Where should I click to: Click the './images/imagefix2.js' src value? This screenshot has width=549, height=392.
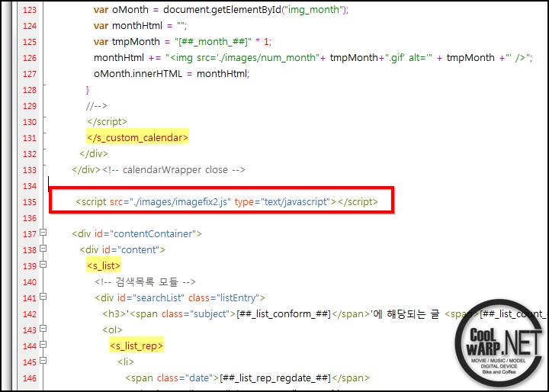coord(180,202)
